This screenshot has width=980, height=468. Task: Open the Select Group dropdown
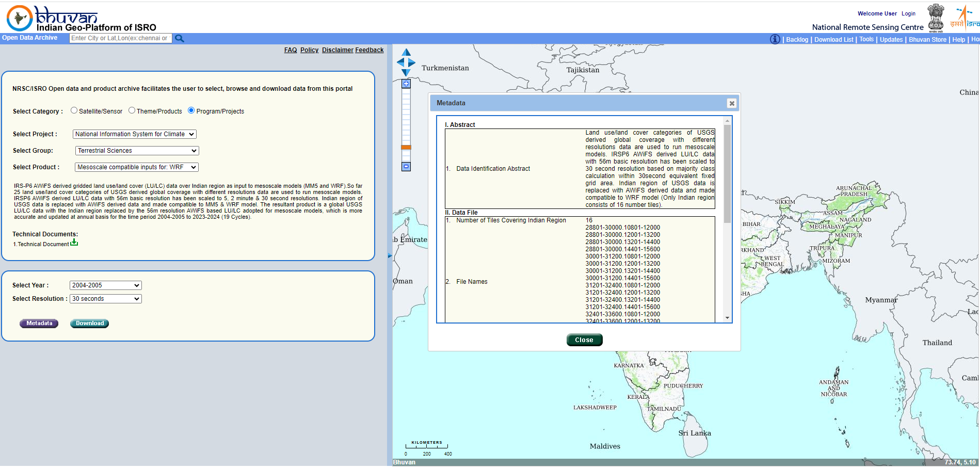coord(137,151)
